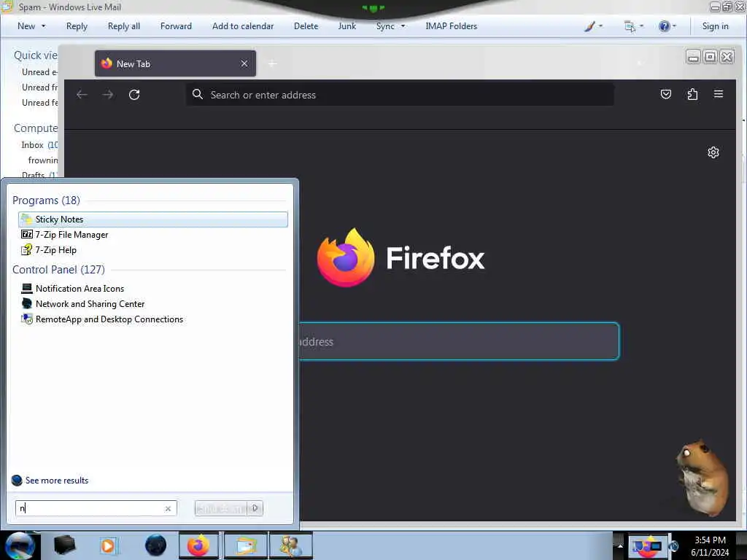Screen dimensions: 747x560
Task: Expand the Sync dropdown arrow
Action: point(403,26)
